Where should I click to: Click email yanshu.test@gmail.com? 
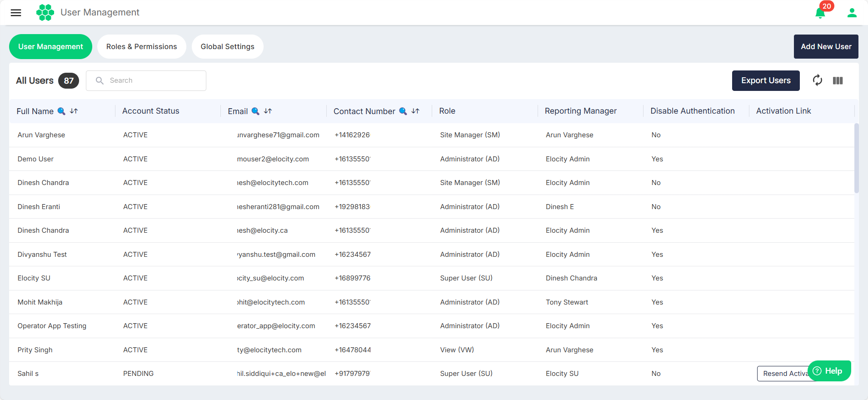point(276,255)
